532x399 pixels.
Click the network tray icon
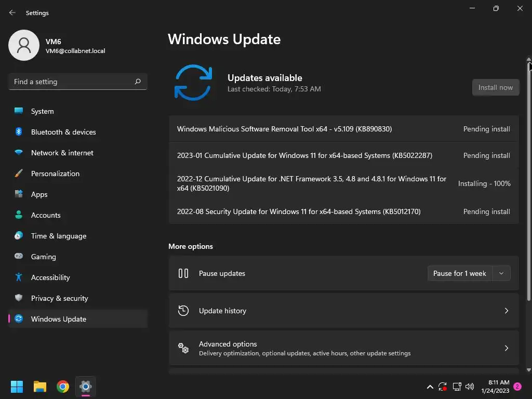point(457,387)
